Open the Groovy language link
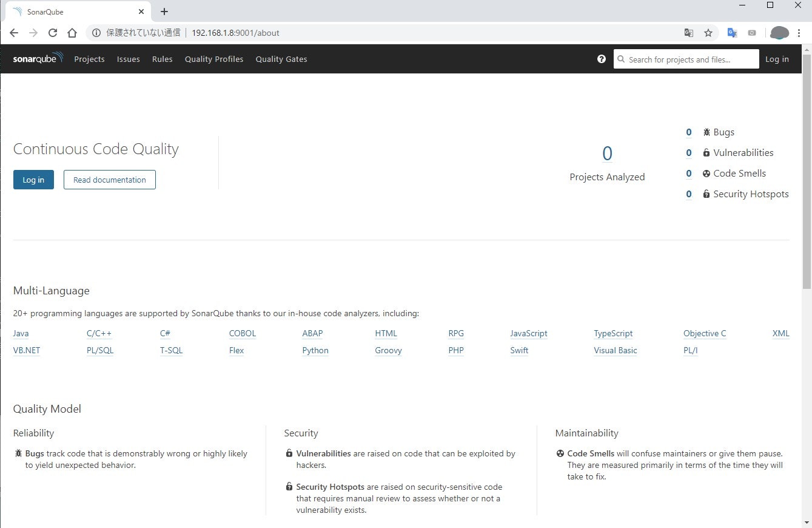The width and height of the screenshot is (812, 528). (388, 350)
